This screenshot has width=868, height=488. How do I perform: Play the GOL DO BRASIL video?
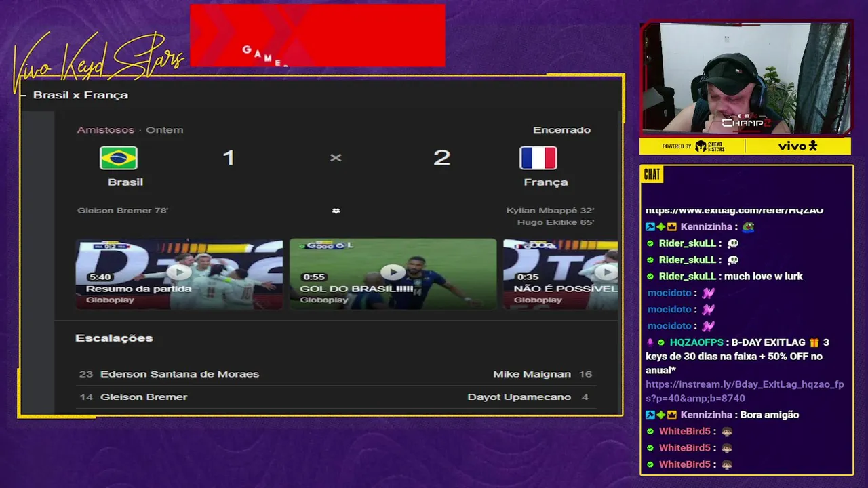pos(393,272)
